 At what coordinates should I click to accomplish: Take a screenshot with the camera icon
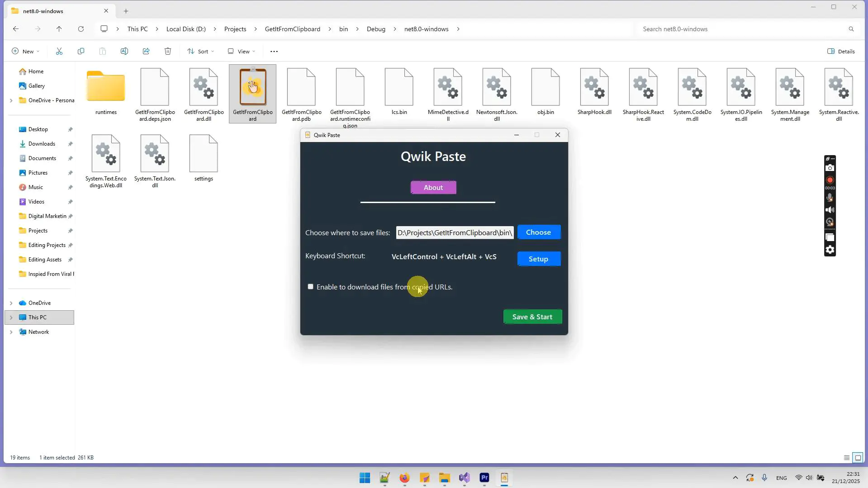830,168
